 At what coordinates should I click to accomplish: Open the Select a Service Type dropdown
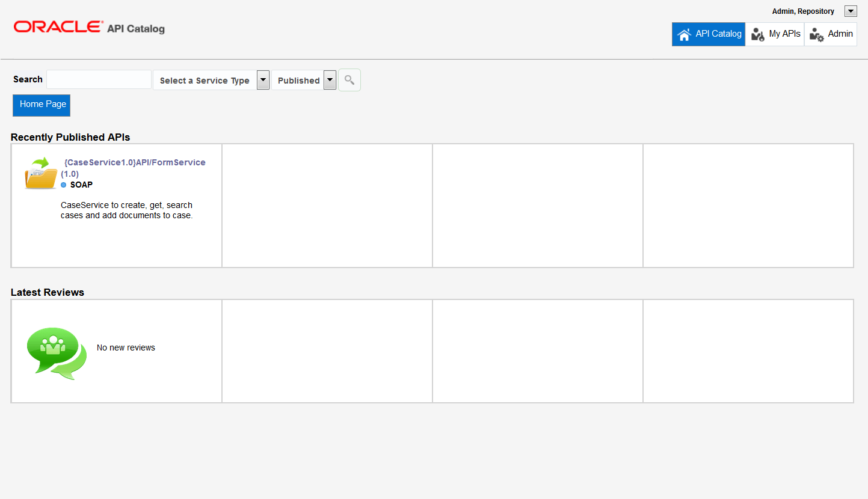pyautogui.click(x=263, y=79)
